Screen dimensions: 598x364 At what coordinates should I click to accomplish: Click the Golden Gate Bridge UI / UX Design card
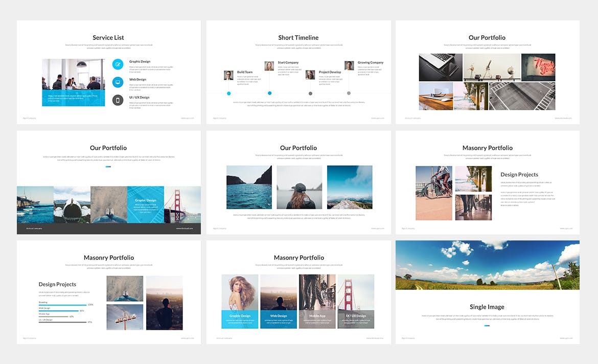tap(356, 301)
